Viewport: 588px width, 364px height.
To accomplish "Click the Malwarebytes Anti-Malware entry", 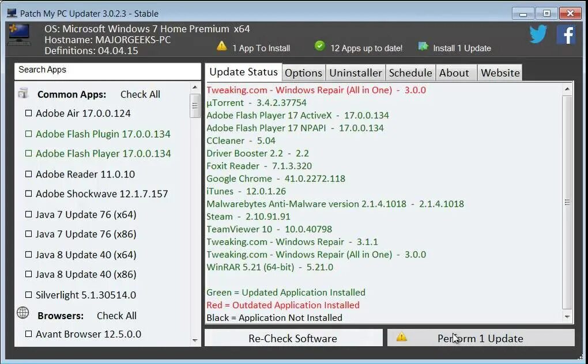I will [x=336, y=204].
